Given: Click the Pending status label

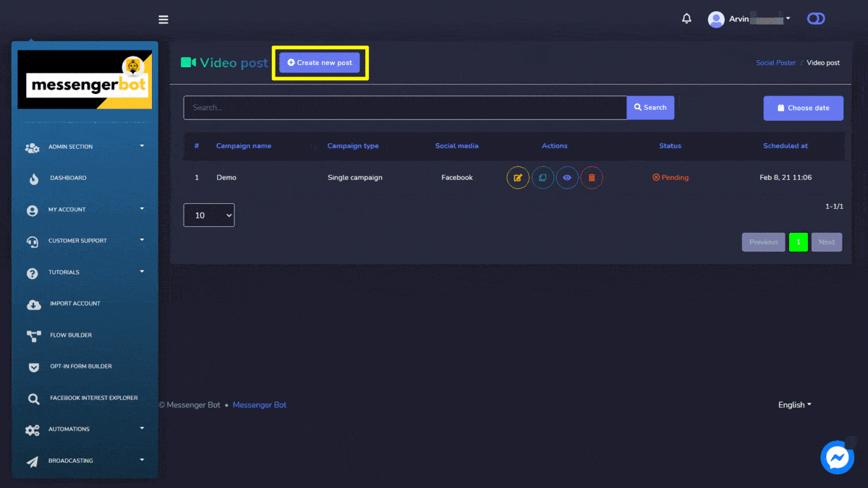Looking at the screenshot, I should [671, 178].
